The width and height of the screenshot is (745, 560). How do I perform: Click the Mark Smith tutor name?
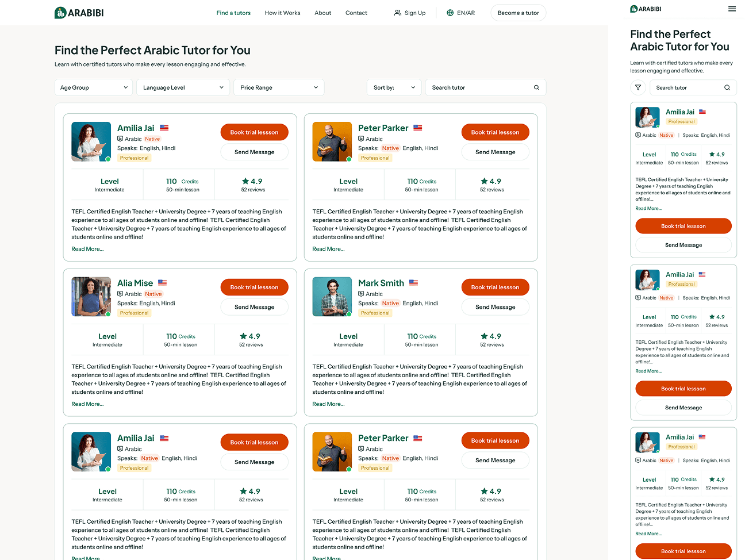coord(381,283)
